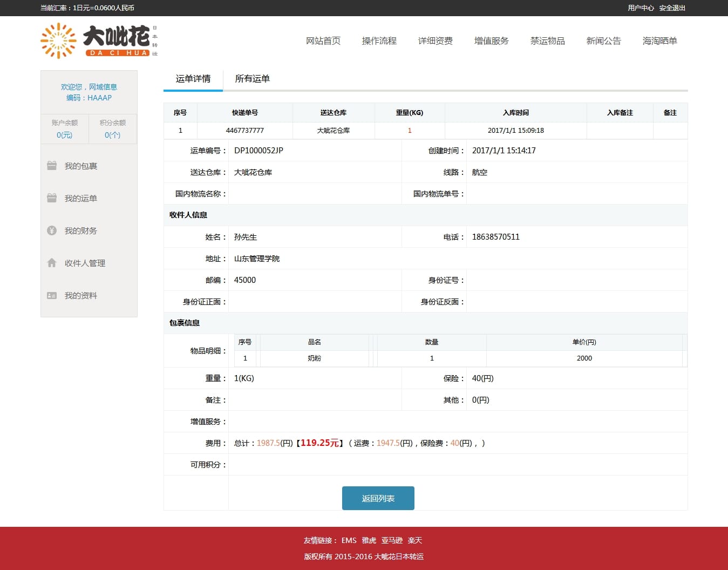Go to 用户中心 in the top bar

641,8
